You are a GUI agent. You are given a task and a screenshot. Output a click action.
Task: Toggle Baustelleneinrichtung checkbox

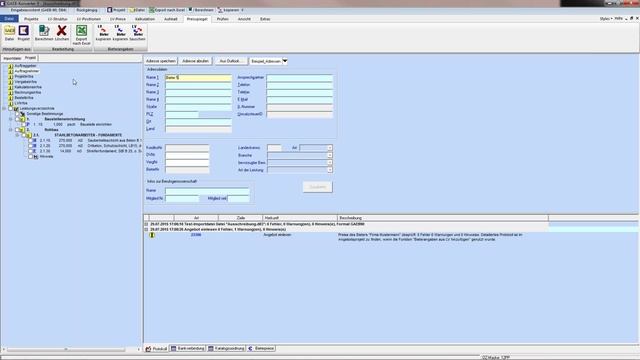coord(17,119)
